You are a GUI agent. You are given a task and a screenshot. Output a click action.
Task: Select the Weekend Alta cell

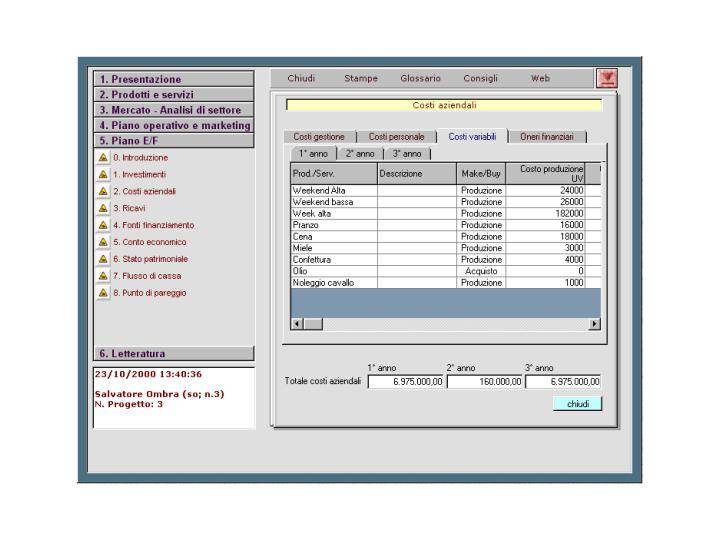pyautogui.click(x=334, y=191)
